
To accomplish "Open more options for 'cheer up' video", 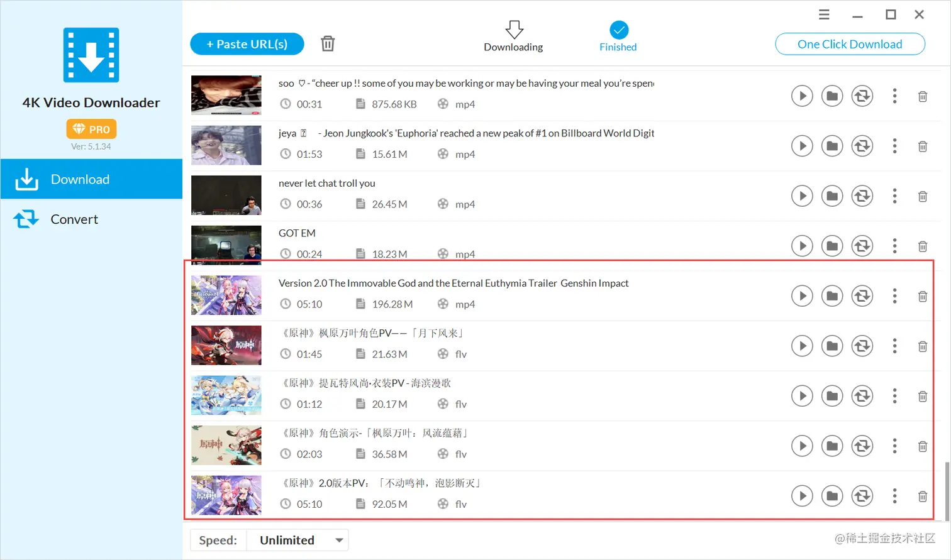I will coord(894,96).
